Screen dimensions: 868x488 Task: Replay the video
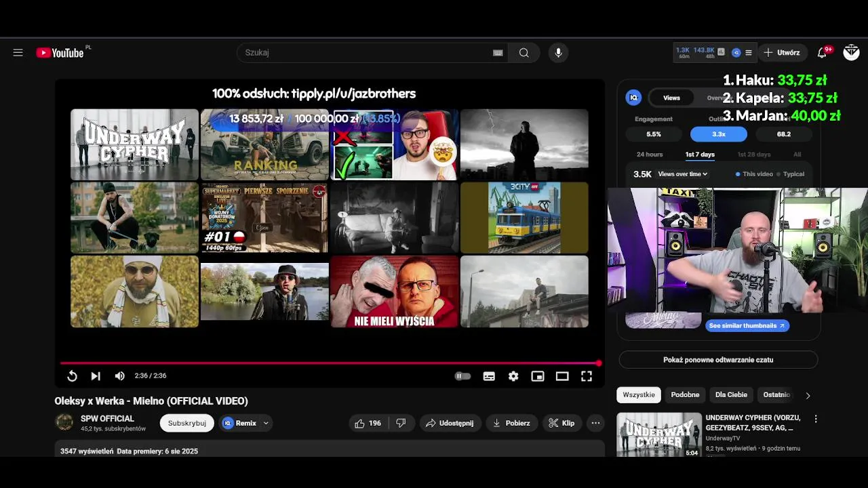point(72,376)
